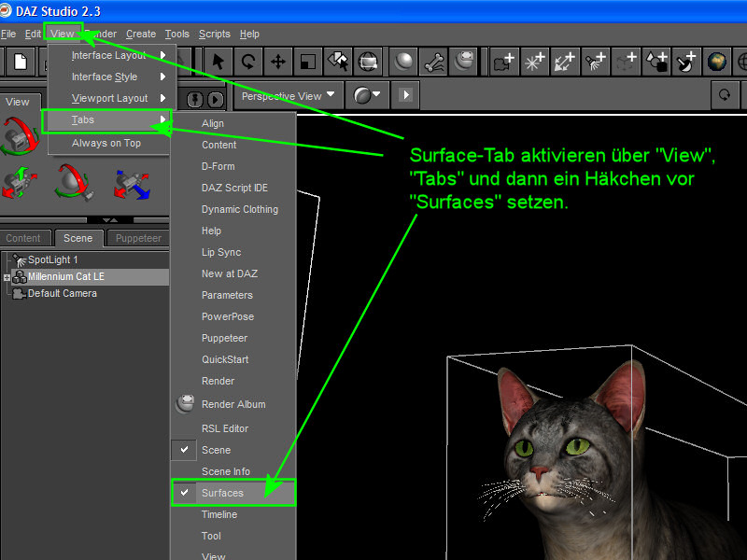Select the Scale tool square icon
Image resolution: width=747 pixels, height=560 pixels.
308,62
